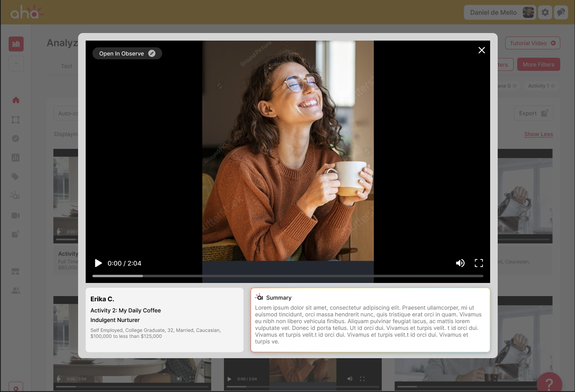575x392 pixels.
Task: Click the red play icon at the sidebar bottom
Action: click(16, 388)
